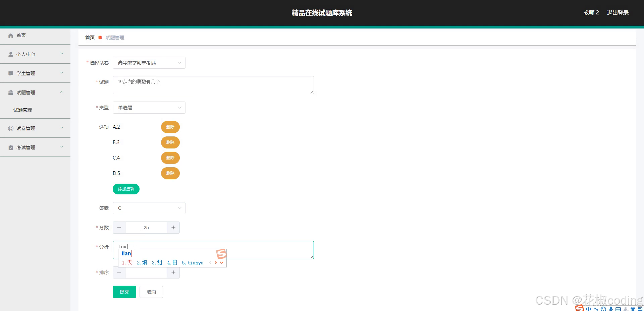Click the 添加选项 button
This screenshot has width=644, height=311.
[126, 189]
